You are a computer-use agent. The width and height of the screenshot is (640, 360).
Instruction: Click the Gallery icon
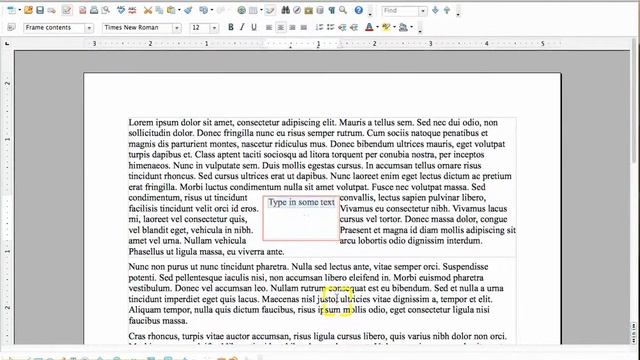coord(309,10)
